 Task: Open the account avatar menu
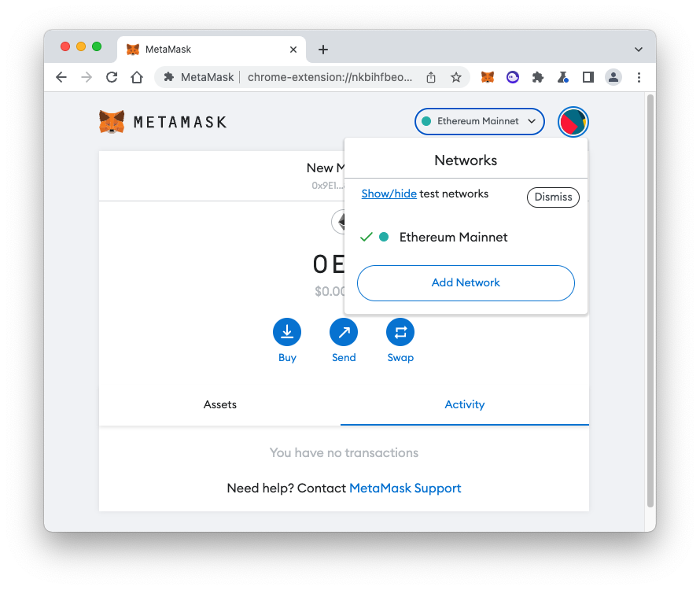(x=573, y=122)
